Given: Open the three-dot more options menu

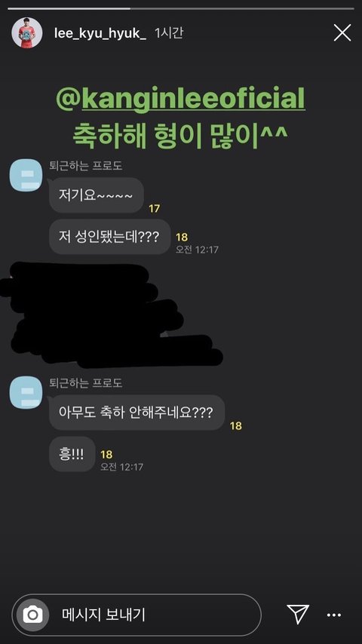Looking at the screenshot, I should click(333, 615).
